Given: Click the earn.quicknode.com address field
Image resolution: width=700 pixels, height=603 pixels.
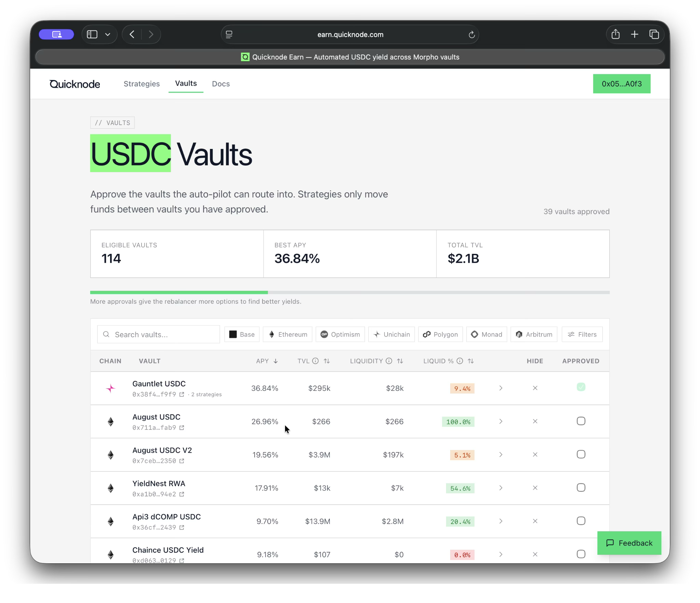Looking at the screenshot, I should point(350,35).
